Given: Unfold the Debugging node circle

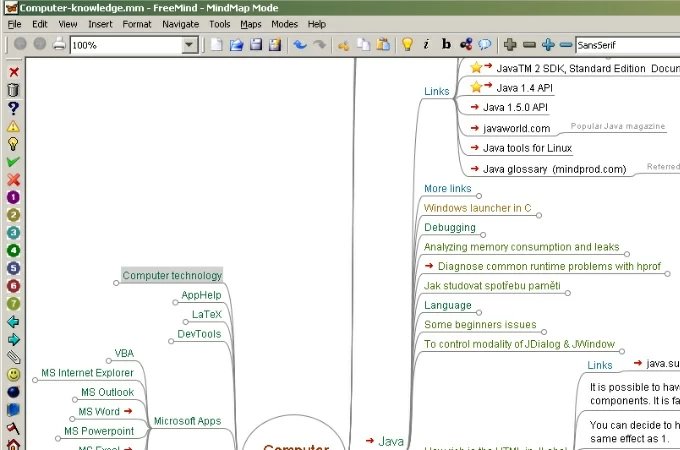Looking at the screenshot, I should point(483,235).
